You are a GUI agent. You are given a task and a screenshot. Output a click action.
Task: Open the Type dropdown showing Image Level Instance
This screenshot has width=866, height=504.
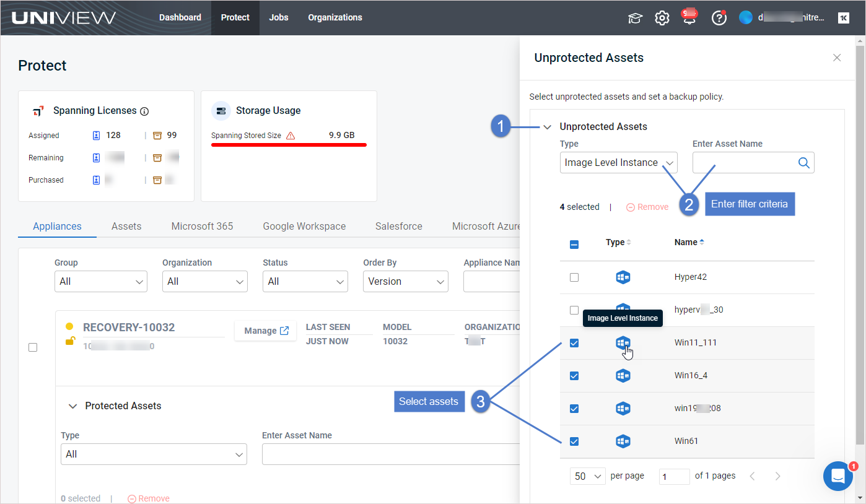point(618,162)
